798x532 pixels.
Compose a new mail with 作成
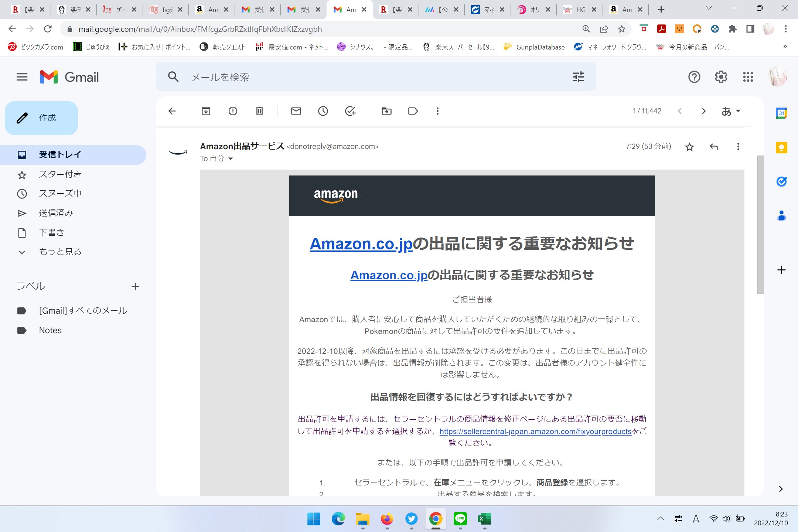(x=41, y=118)
